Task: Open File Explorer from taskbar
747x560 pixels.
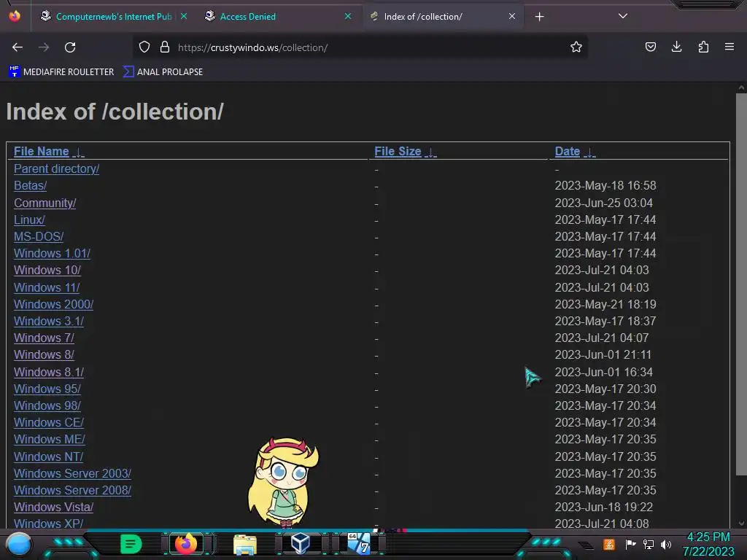Action: click(x=245, y=544)
